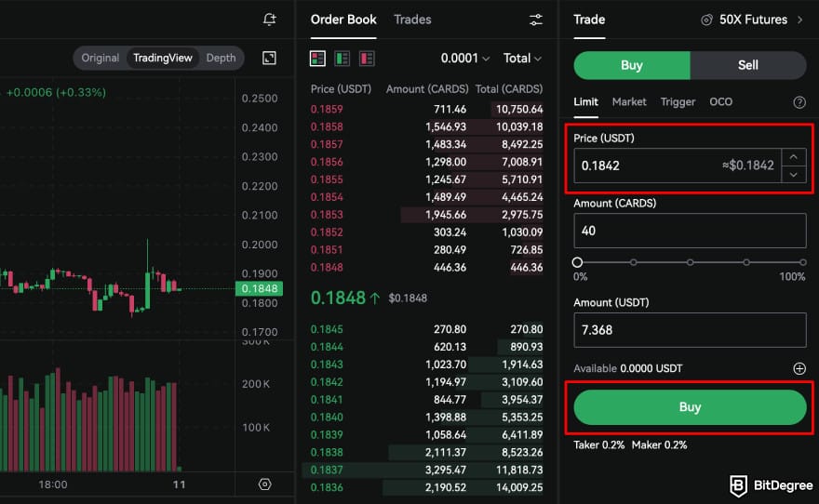Select the 0.1837 bid price row
This screenshot has width=819, height=504.
(x=426, y=471)
